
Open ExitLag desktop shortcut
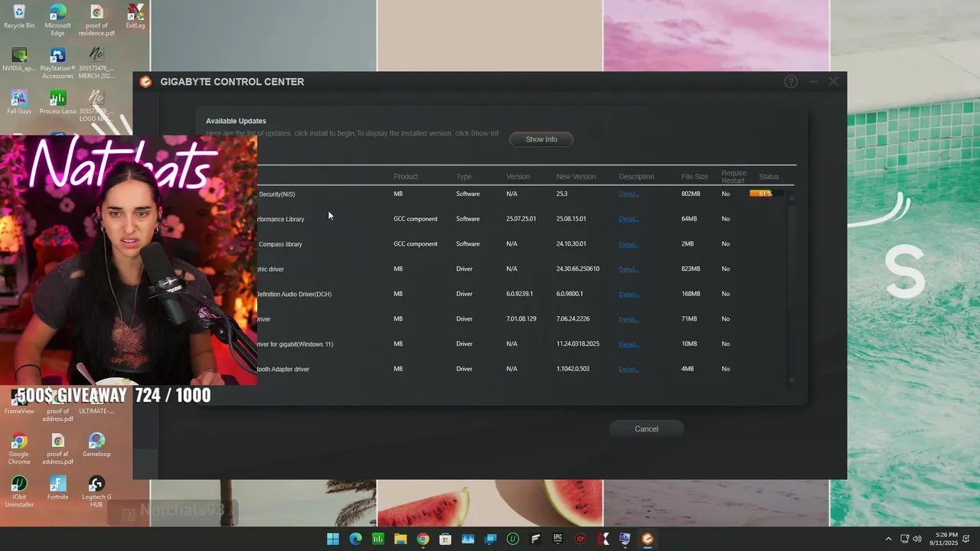click(x=136, y=17)
